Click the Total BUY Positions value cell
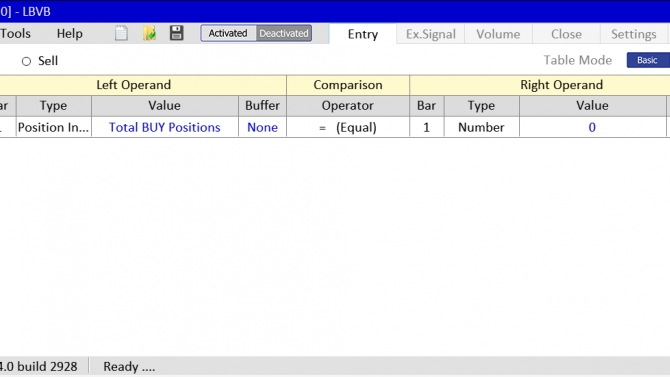670x377 pixels. [165, 127]
